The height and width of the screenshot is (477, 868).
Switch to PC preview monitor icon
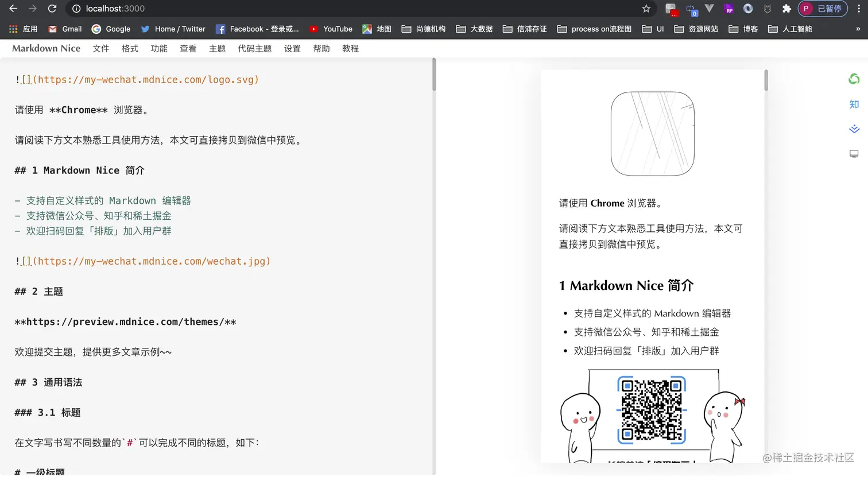click(854, 154)
